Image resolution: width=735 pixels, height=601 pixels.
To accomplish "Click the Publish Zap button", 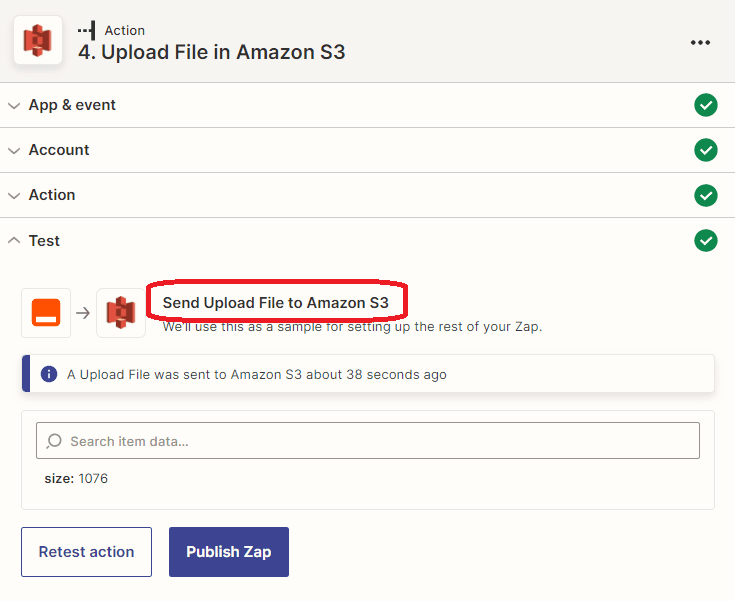I will coord(228,552).
